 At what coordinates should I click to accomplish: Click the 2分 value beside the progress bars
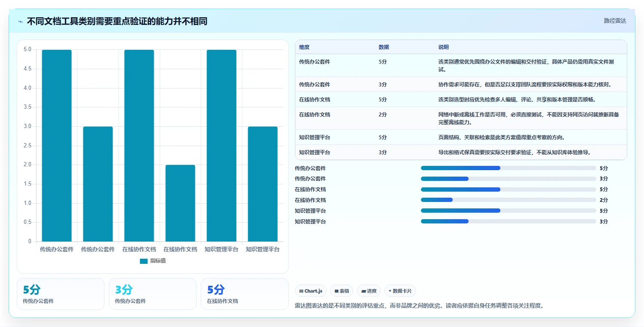point(604,200)
